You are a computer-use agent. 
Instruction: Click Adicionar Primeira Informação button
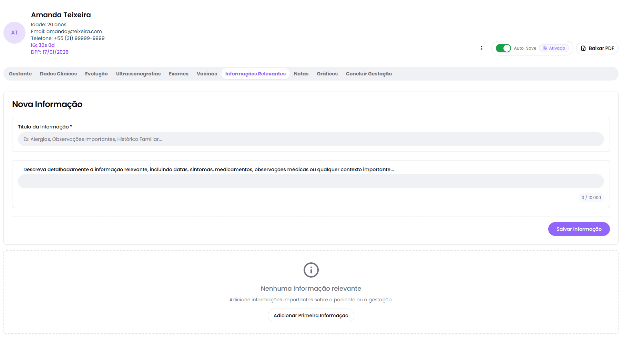pyautogui.click(x=311, y=315)
